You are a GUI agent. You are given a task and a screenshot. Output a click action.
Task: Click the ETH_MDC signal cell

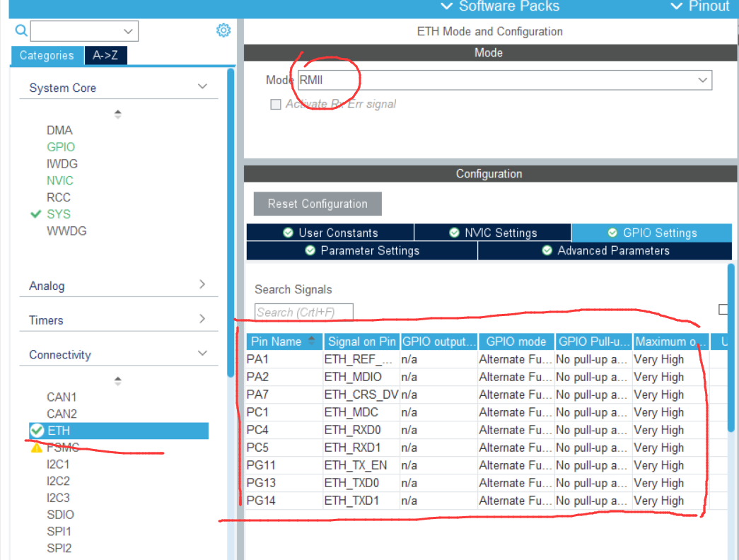coord(361,412)
